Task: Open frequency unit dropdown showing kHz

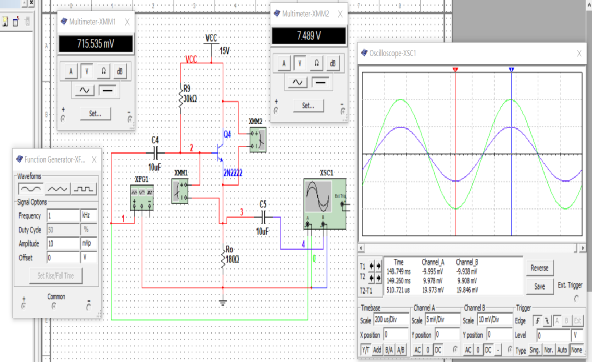Action: pos(89,216)
